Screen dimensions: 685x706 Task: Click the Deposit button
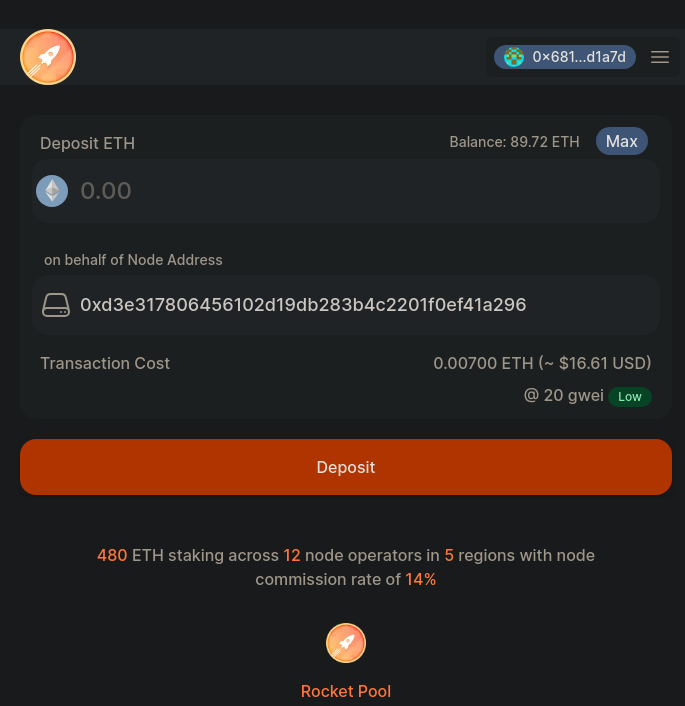pos(346,467)
